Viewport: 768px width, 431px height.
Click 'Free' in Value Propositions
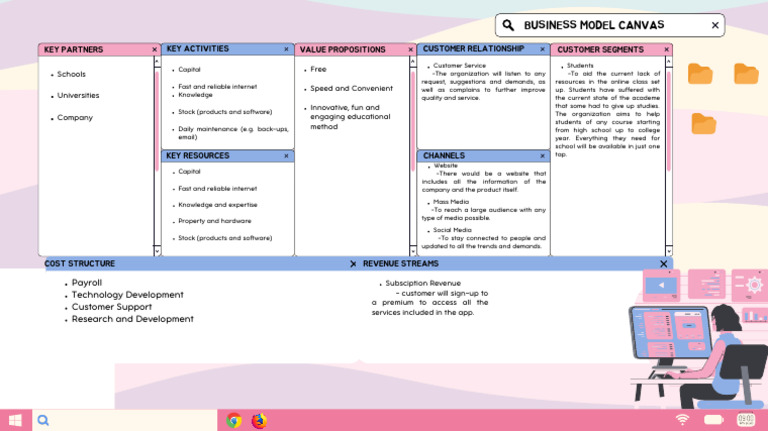[x=318, y=69]
